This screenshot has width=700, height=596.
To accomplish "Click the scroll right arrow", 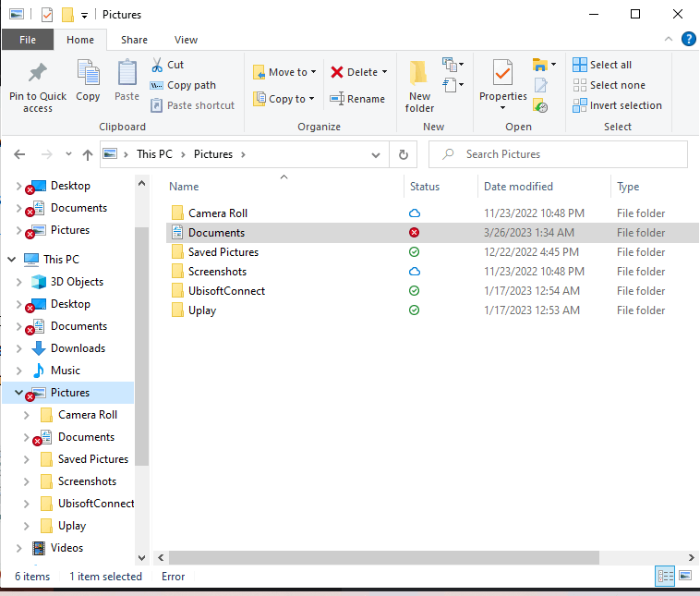I will coord(691,557).
